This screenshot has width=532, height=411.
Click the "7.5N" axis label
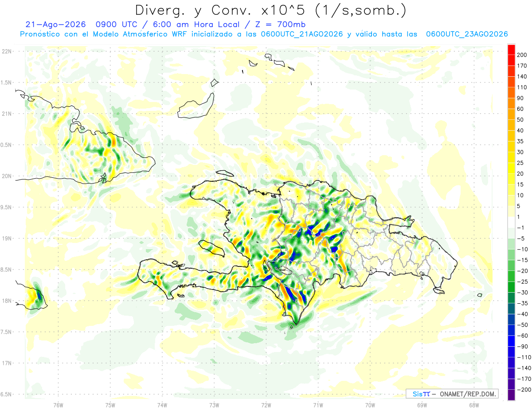tap(7, 332)
